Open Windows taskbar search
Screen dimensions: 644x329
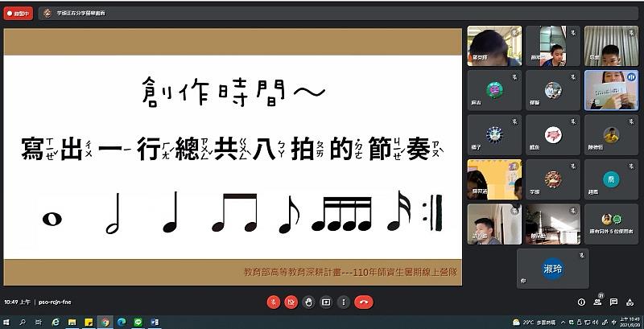tap(23, 323)
